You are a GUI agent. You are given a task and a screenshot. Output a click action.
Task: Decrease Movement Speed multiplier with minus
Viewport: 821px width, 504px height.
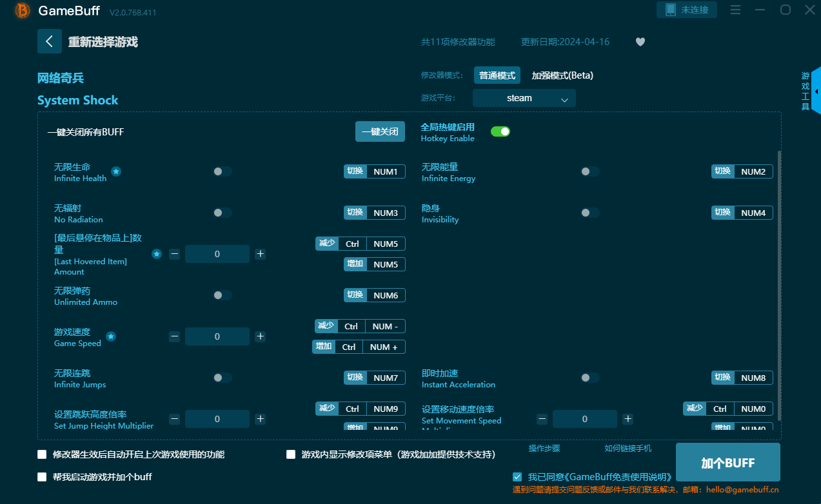point(542,419)
